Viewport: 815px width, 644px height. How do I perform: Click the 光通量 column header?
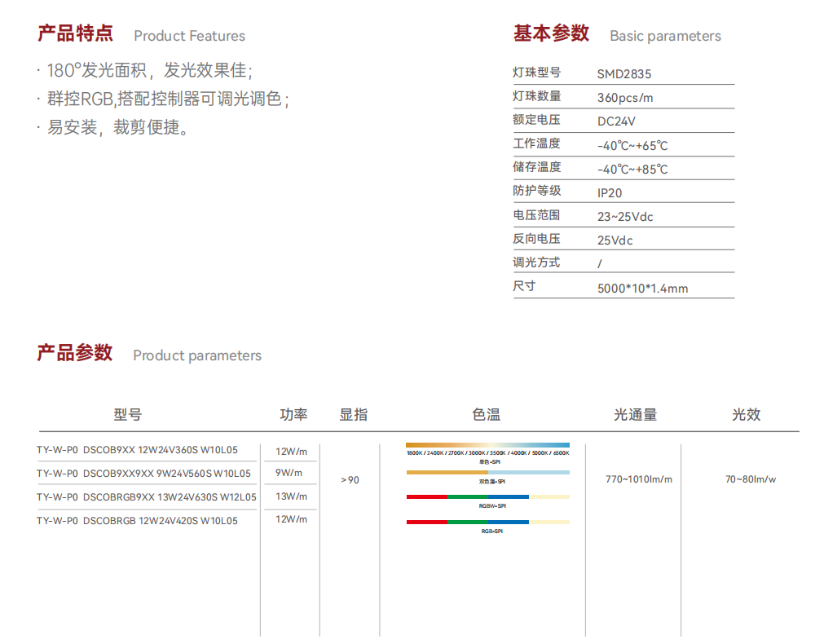635,414
